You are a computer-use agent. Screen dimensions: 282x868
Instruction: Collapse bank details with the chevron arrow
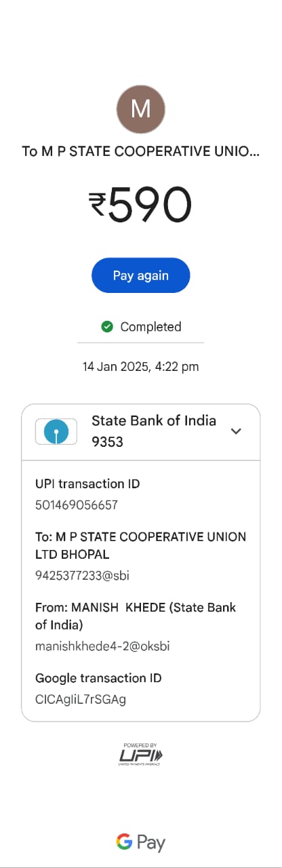click(236, 431)
